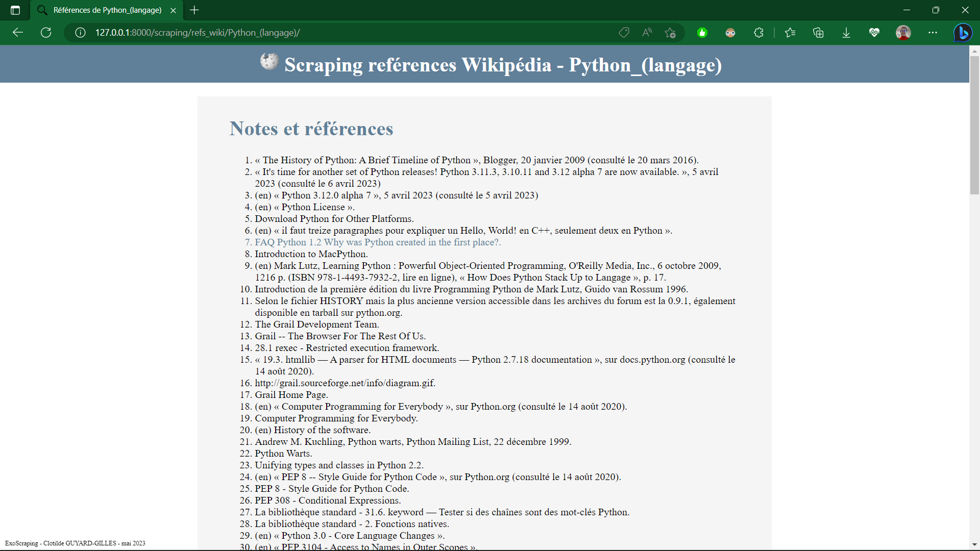Add this page to favorites
980x551 pixels.
click(671, 33)
